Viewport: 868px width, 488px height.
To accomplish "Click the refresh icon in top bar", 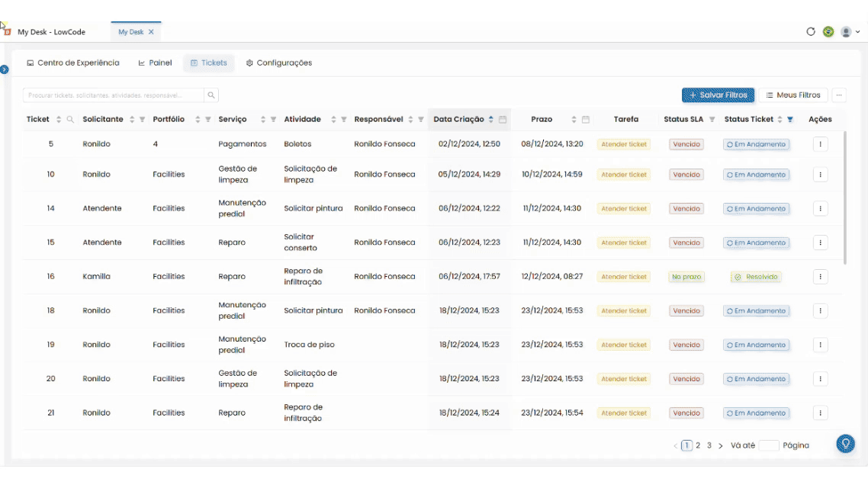I will (x=811, y=31).
